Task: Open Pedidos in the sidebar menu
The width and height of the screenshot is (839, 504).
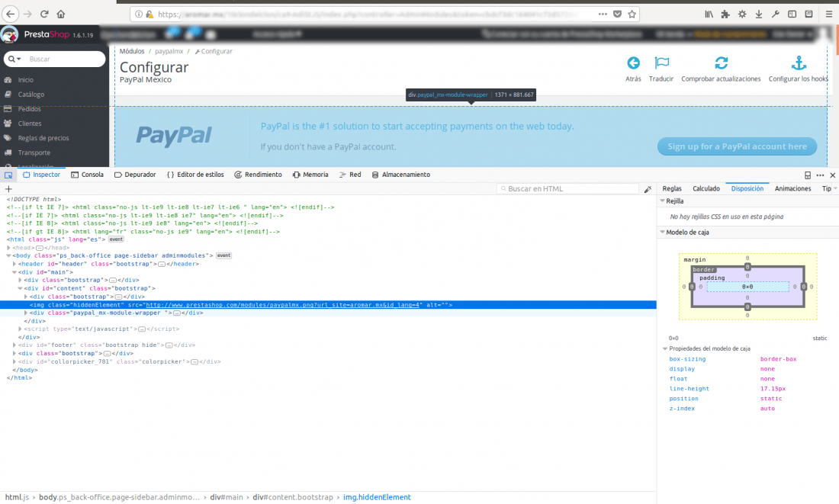Action: 29,108
